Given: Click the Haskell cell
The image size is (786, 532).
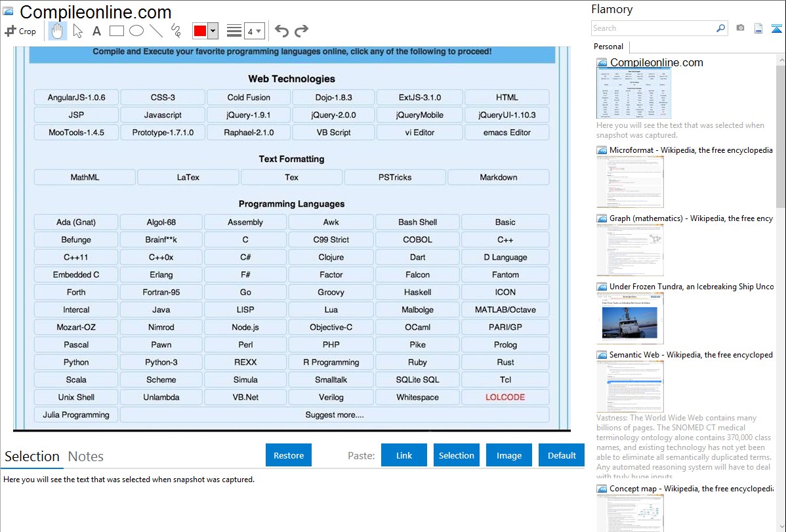Looking at the screenshot, I should point(417,292).
